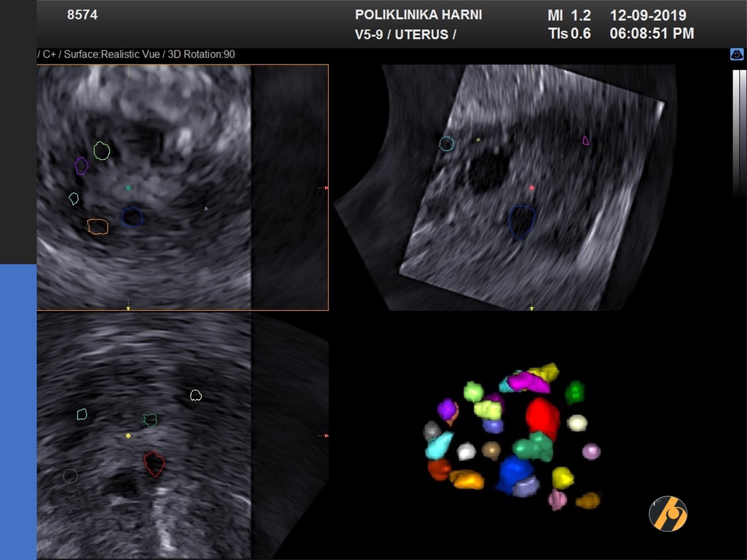747x560 pixels.
Task: Toggle the yellow reference dot in plane C
Action: click(128, 436)
